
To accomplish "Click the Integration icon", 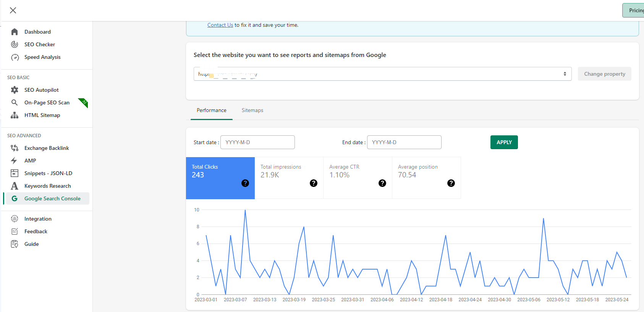I will [15, 219].
